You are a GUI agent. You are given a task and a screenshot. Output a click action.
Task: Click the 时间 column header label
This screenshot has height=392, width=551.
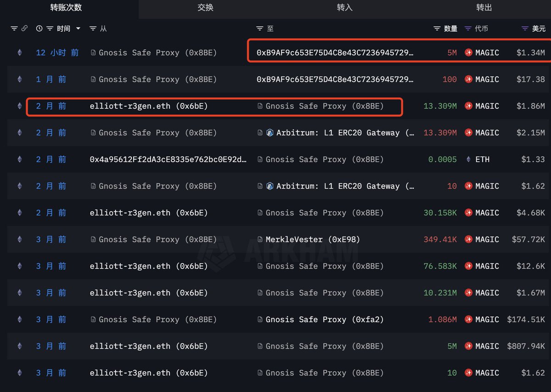[63, 28]
